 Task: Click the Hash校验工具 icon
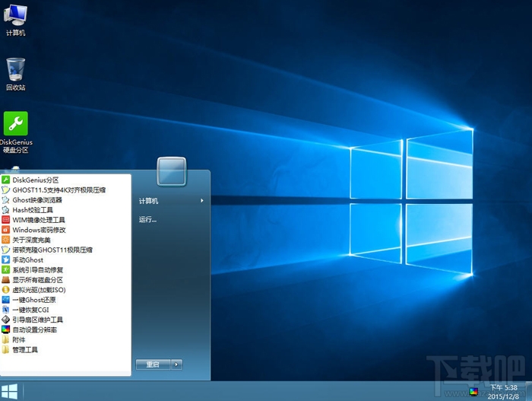5,210
